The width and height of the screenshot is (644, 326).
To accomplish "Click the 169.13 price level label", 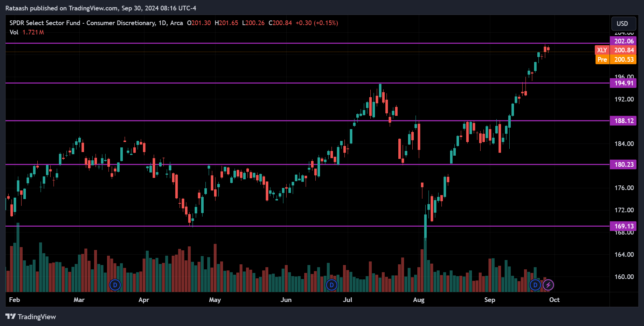I will [623, 226].
